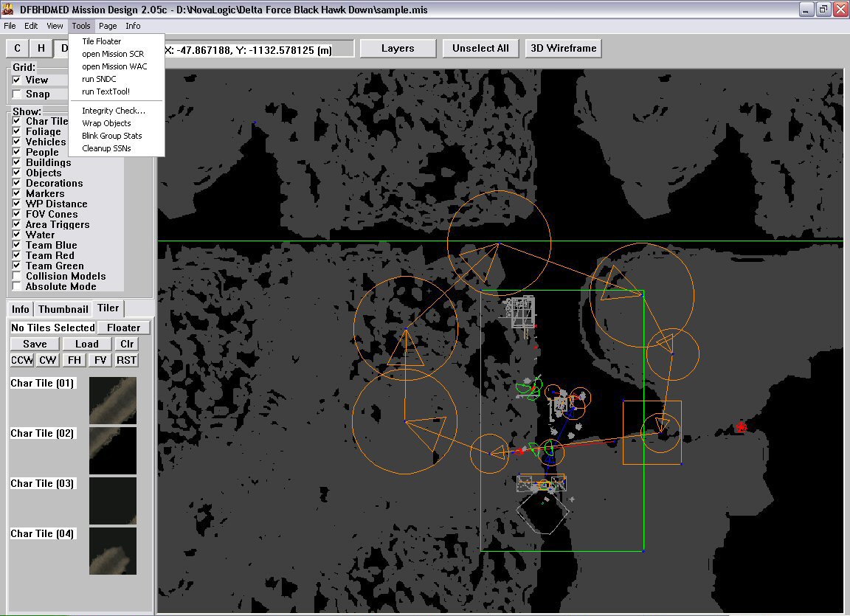Click the Unselect All button
Image resolution: width=850 pixels, height=616 pixels.
pyautogui.click(x=481, y=48)
